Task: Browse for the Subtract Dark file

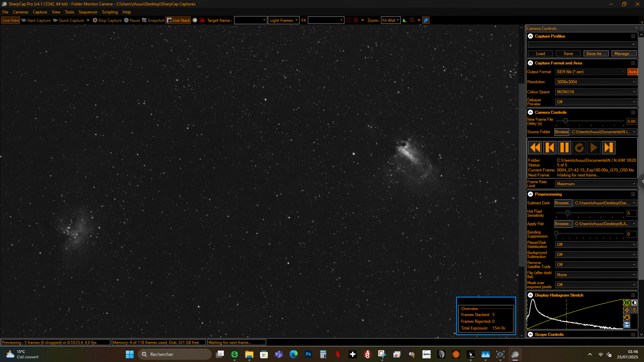Action: tap(563, 203)
